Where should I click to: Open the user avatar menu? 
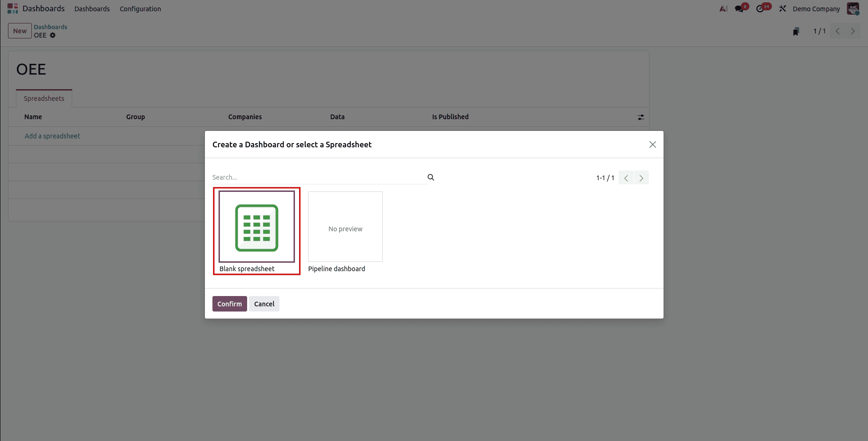pyautogui.click(x=853, y=8)
